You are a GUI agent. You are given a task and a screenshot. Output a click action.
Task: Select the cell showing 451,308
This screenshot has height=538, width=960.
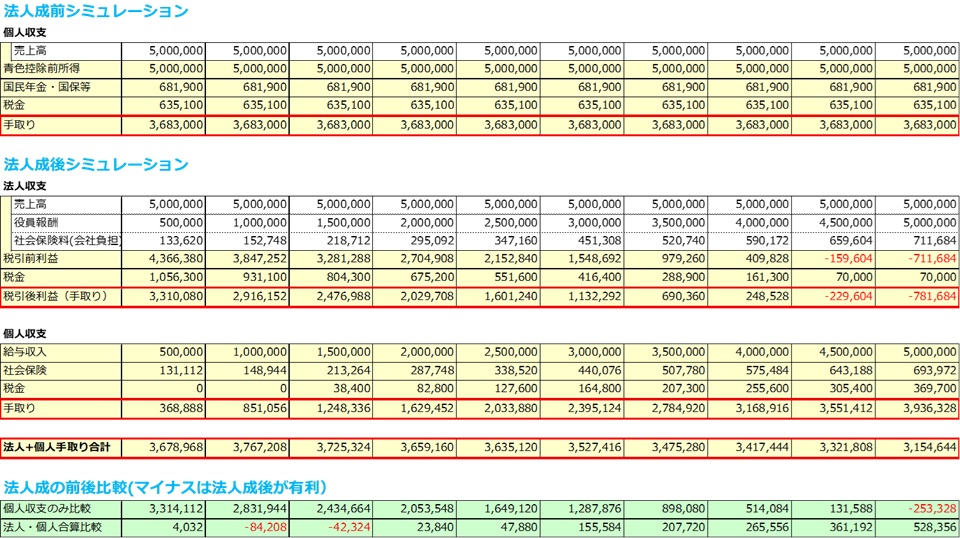click(x=582, y=241)
